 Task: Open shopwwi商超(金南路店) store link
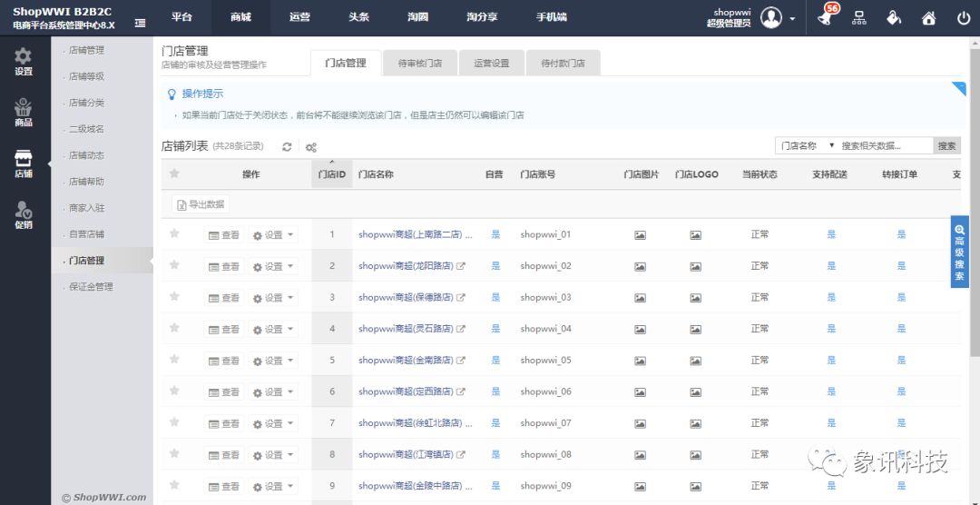(406, 361)
